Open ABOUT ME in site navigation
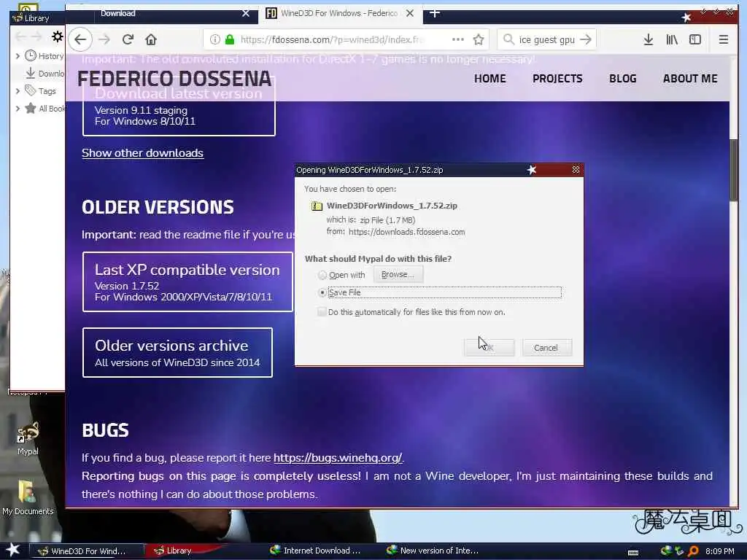 [x=690, y=79]
